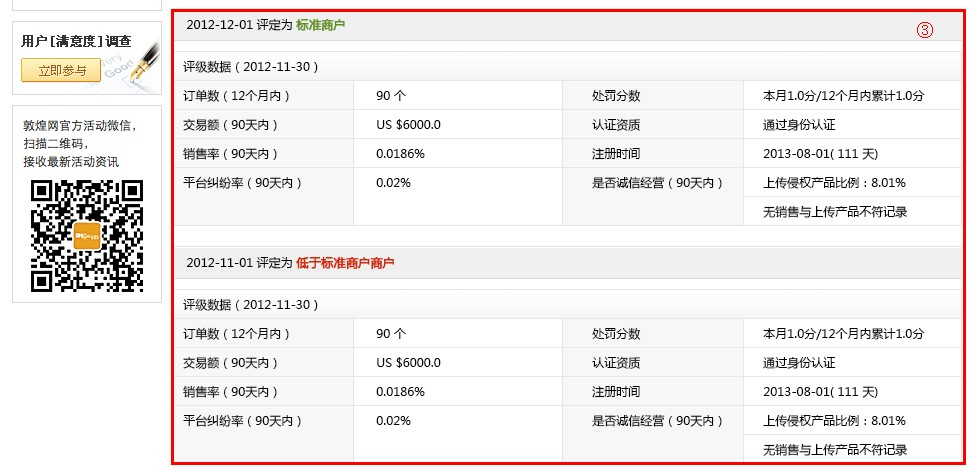Click 2013-08-01( 111 天) in the 2012-12-01 table

(x=821, y=154)
